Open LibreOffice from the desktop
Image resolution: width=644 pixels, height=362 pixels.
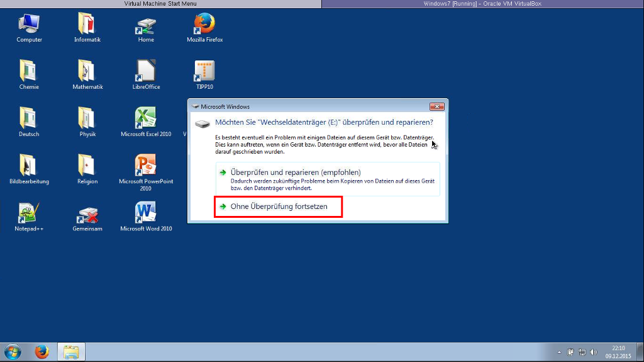[x=146, y=73]
